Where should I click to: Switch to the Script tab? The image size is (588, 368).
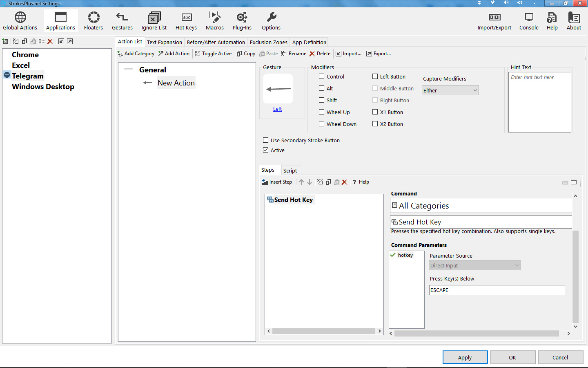[x=290, y=171]
